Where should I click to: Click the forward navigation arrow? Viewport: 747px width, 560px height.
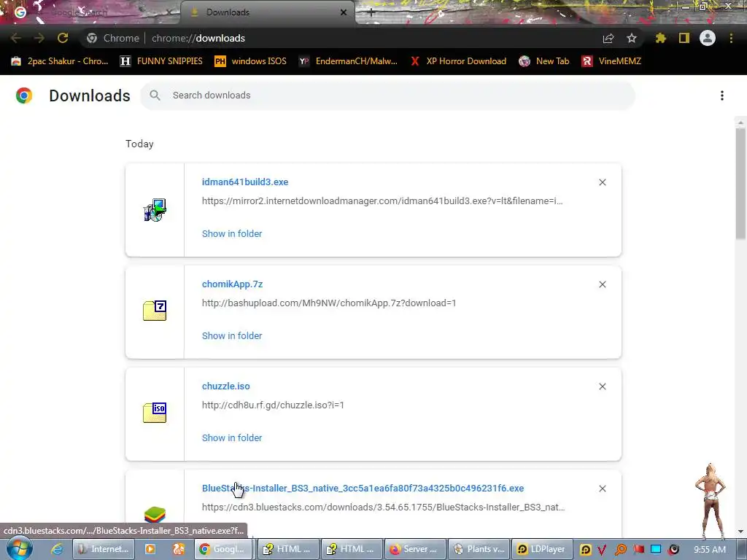pos(39,38)
